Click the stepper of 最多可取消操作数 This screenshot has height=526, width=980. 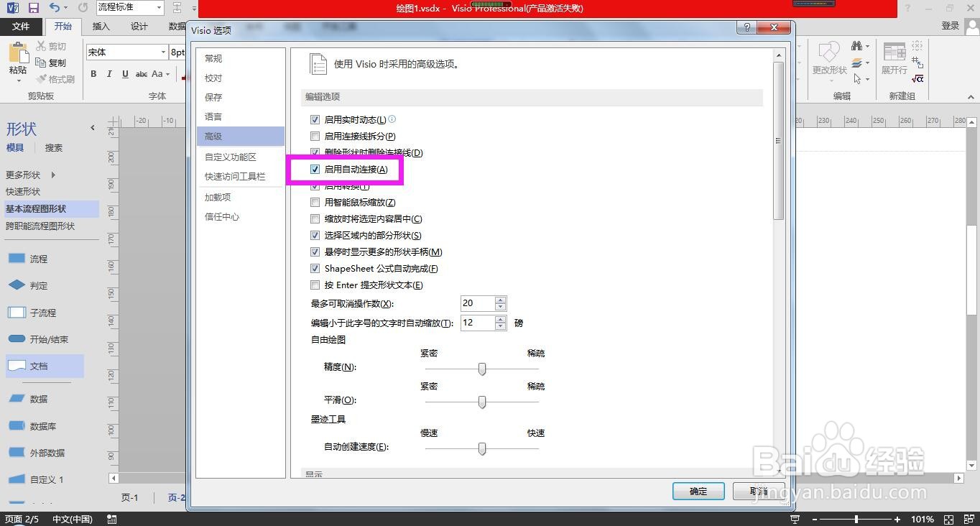point(501,303)
